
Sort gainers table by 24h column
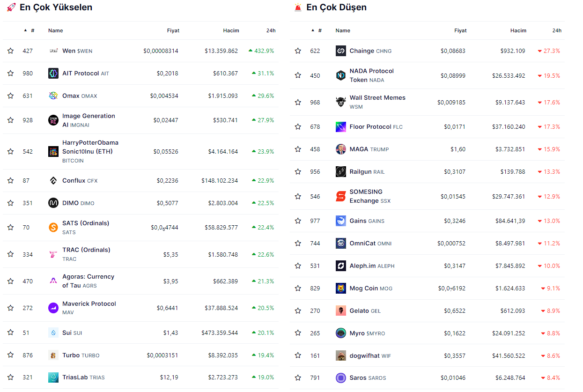[x=271, y=30]
